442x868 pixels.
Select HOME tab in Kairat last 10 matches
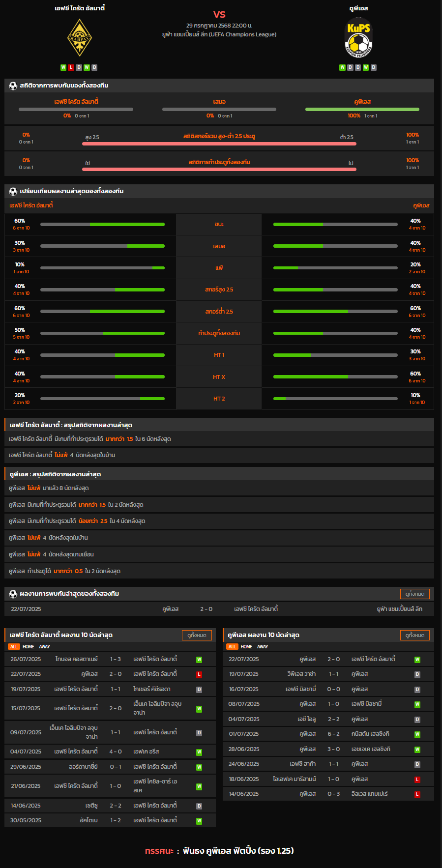click(29, 647)
